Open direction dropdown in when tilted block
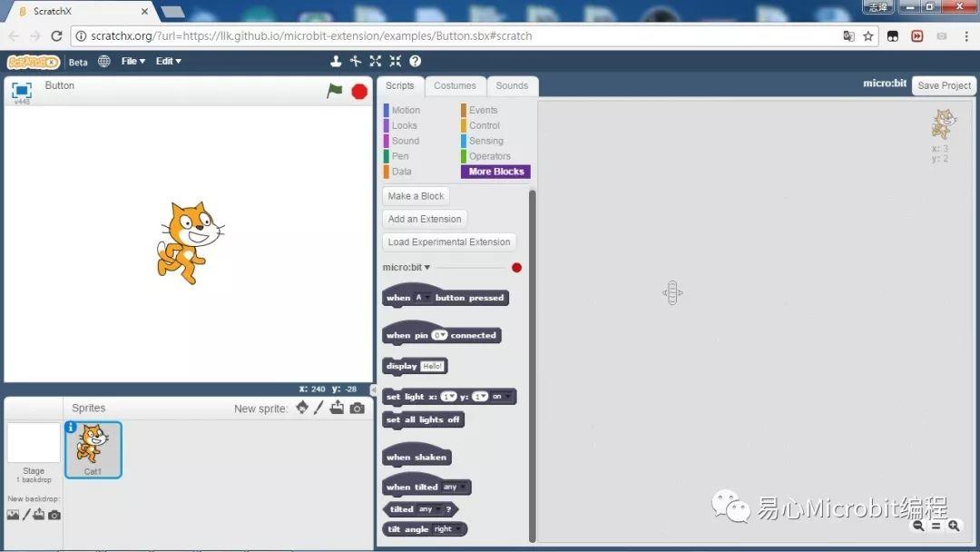This screenshot has width=980, height=552. [455, 487]
